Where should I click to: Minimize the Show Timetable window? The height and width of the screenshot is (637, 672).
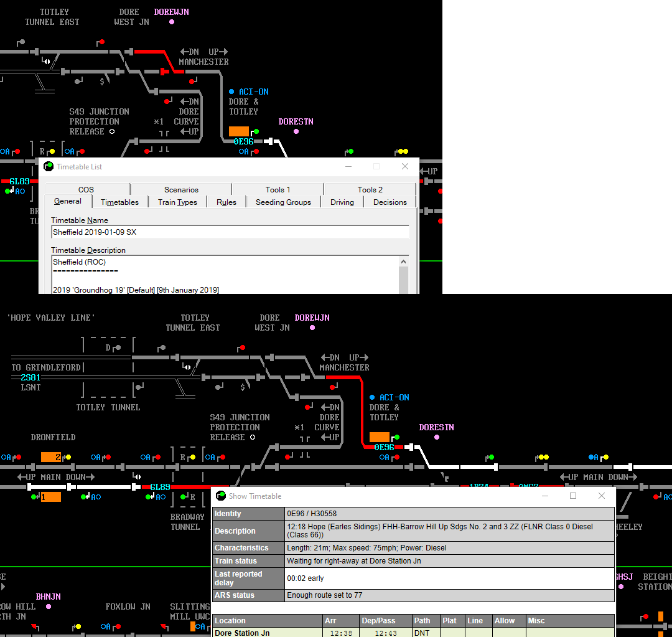coord(545,496)
